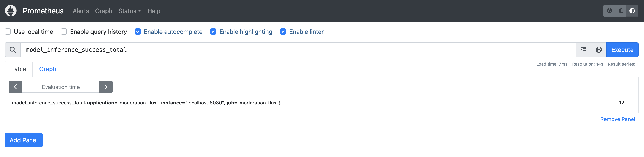Switch to the Graph tab
Screen dimensions: 644x157
coord(47,69)
